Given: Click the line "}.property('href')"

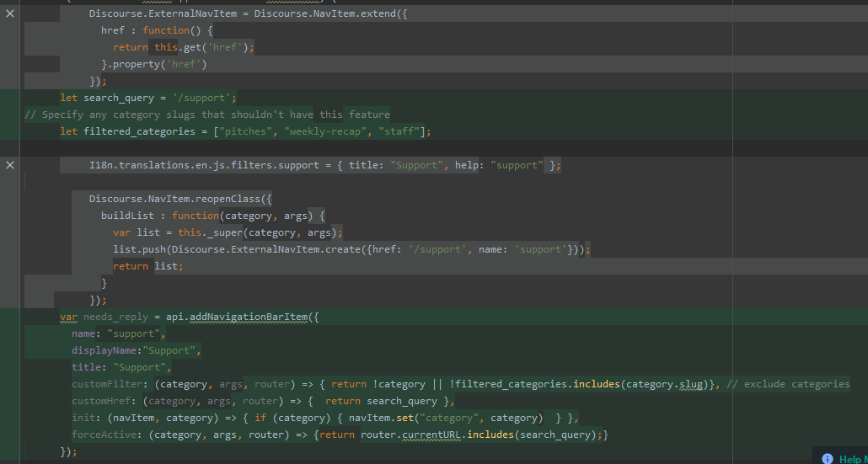Looking at the screenshot, I should tap(154, 64).
